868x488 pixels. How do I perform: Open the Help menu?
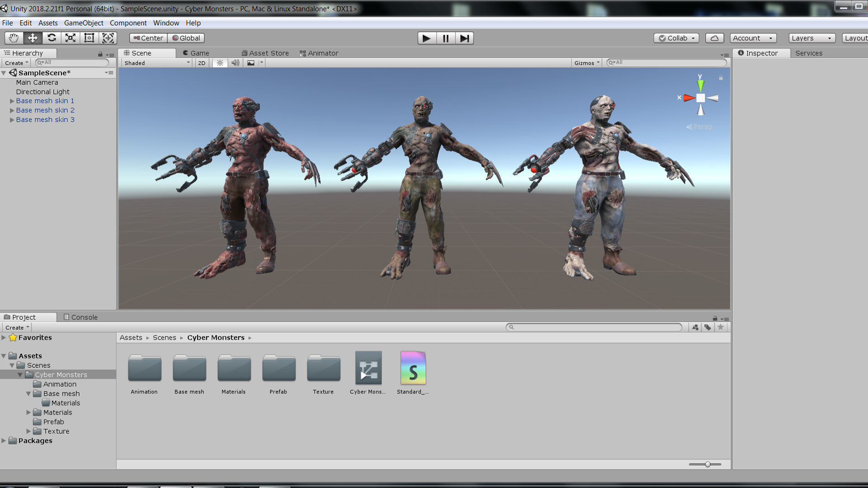pos(193,23)
